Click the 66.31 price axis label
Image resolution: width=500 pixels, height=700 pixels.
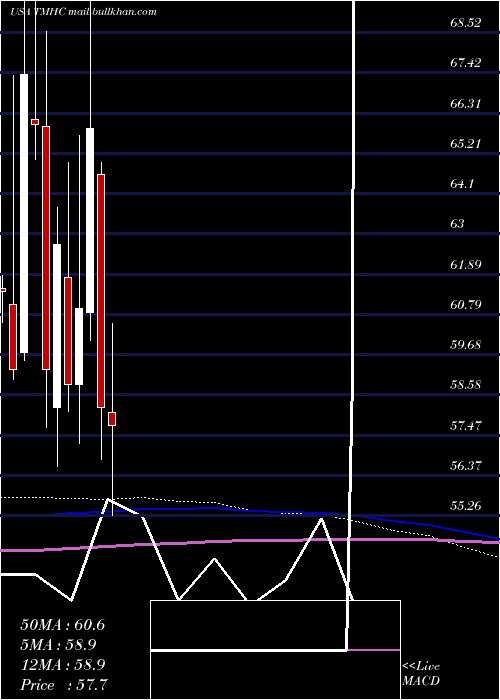tap(466, 104)
